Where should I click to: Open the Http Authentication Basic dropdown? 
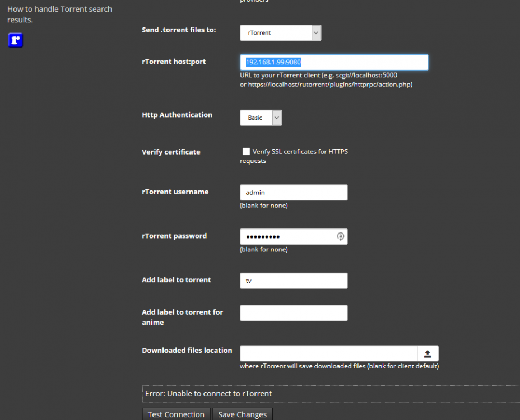pyautogui.click(x=261, y=118)
